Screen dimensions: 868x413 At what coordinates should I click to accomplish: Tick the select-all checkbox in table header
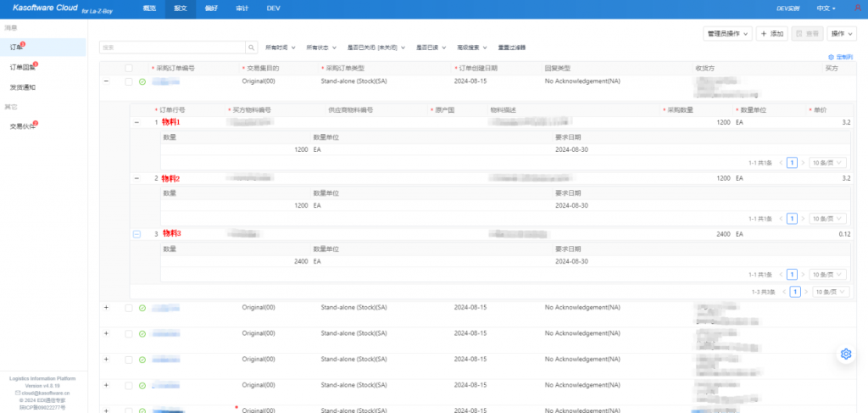coord(129,68)
